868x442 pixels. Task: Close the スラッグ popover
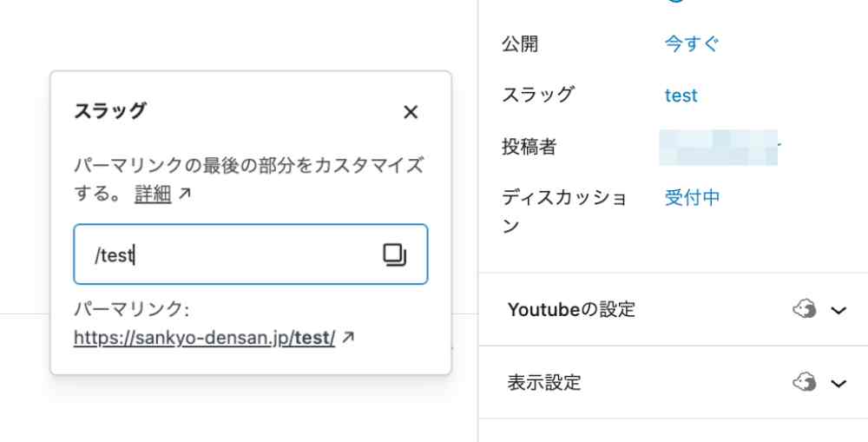click(x=411, y=112)
